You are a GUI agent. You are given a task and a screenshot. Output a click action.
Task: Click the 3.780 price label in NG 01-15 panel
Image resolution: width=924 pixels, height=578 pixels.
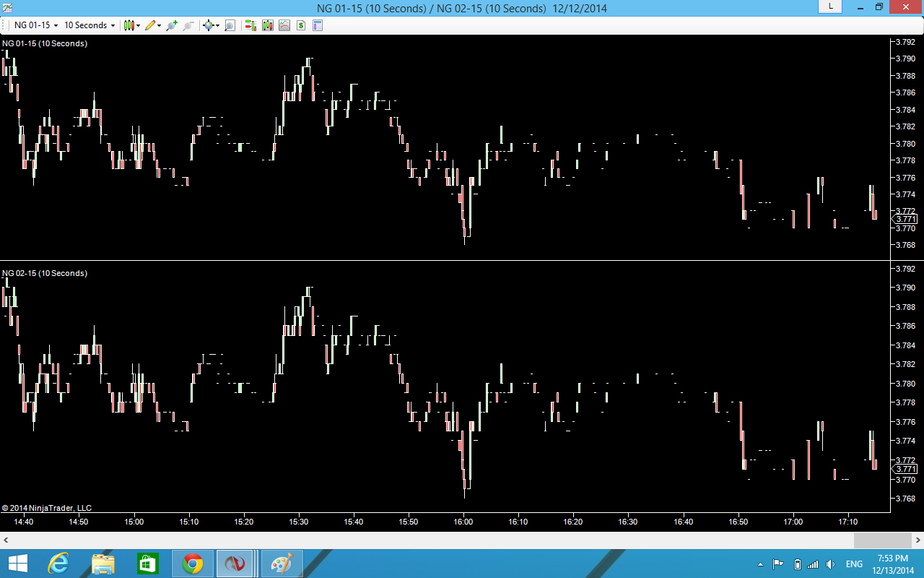[x=905, y=143]
